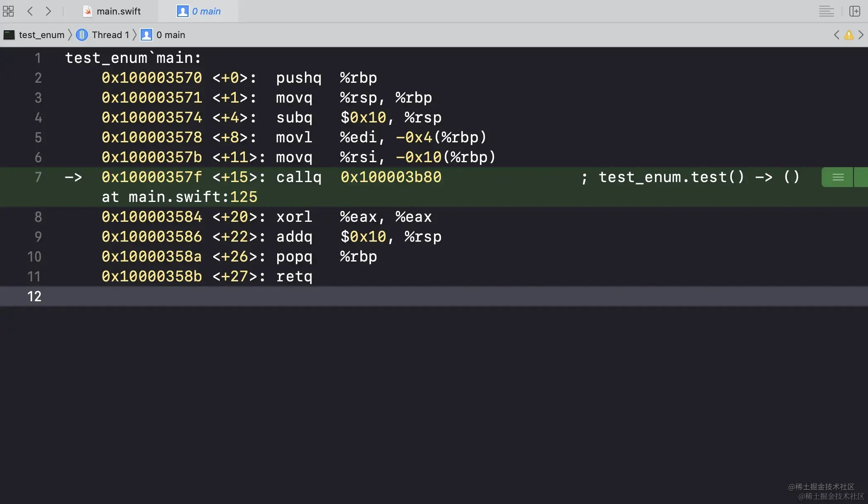Click the Thread 1 icon in breadcrumb

click(x=82, y=35)
